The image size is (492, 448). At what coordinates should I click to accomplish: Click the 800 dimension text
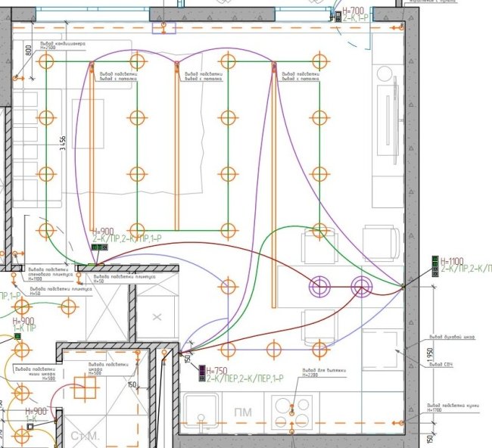[x=29, y=51]
